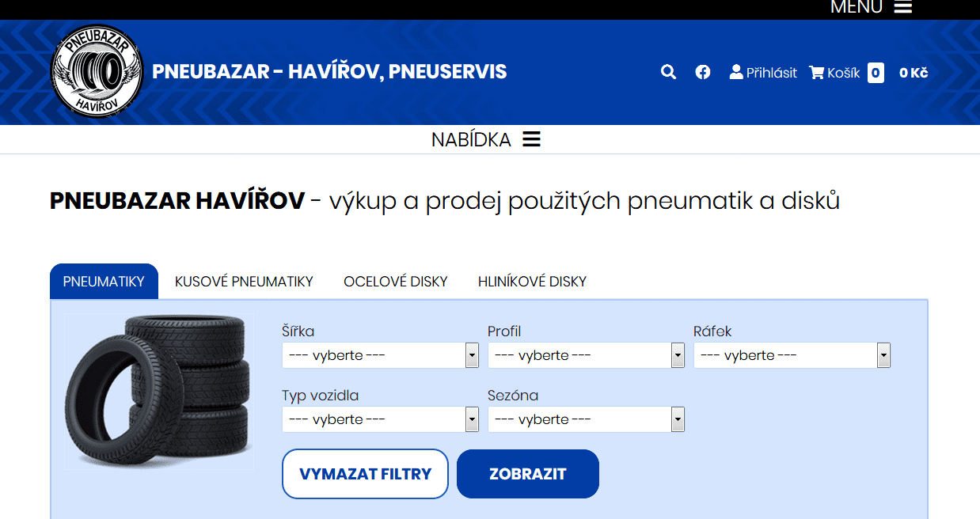Click the stacked tires image

point(158,391)
